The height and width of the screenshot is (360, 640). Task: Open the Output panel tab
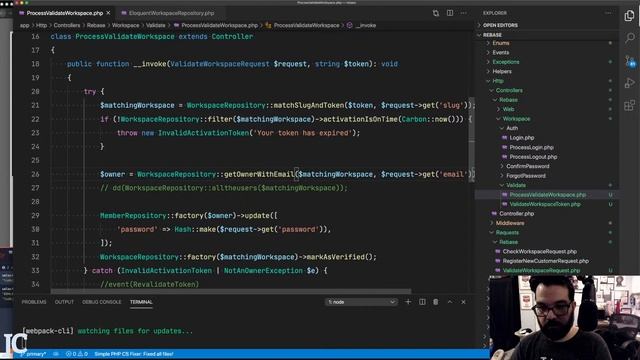(x=64, y=302)
